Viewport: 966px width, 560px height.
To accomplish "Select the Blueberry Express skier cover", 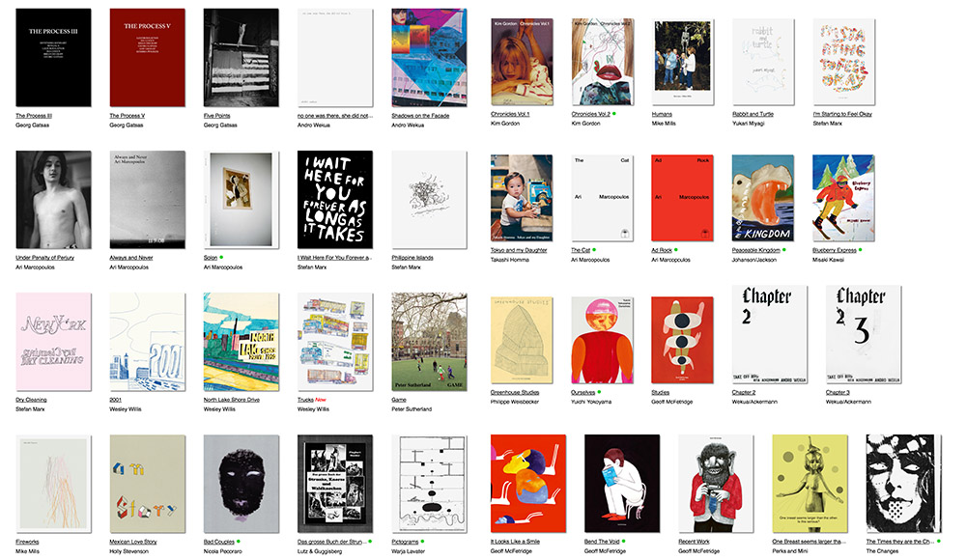I will point(843,198).
